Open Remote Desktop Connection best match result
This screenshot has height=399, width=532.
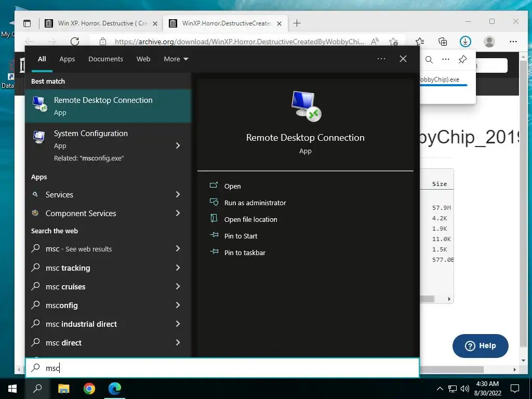tap(108, 106)
